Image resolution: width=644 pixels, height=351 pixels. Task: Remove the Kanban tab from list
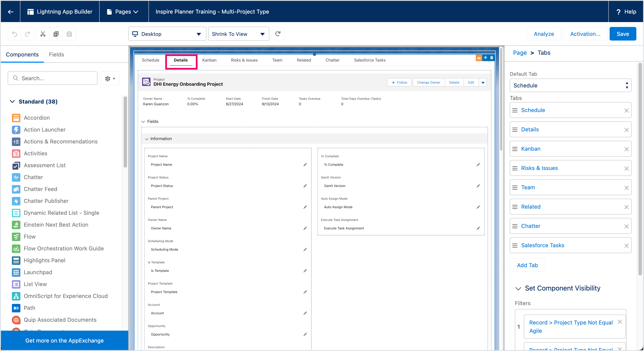[x=626, y=149]
